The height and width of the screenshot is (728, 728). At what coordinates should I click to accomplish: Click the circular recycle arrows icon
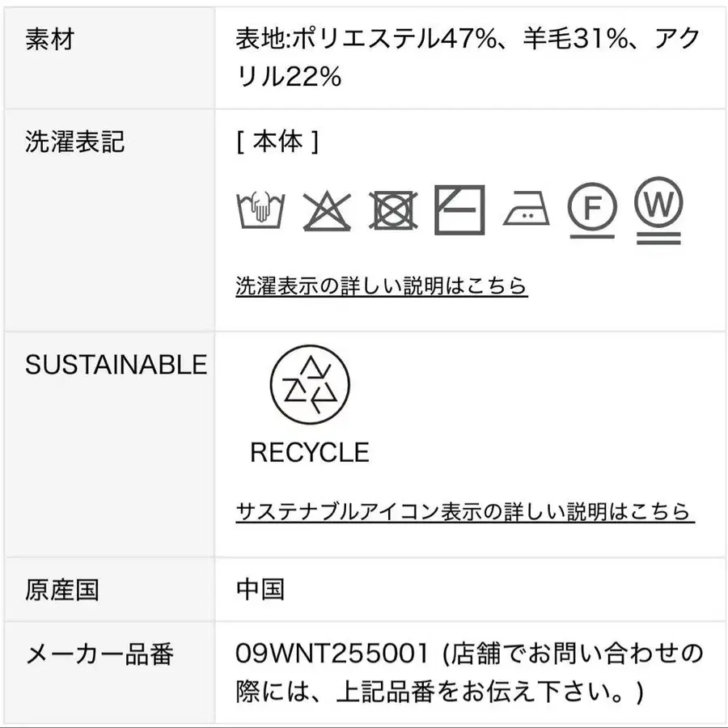pyautogui.click(x=310, y=386)
